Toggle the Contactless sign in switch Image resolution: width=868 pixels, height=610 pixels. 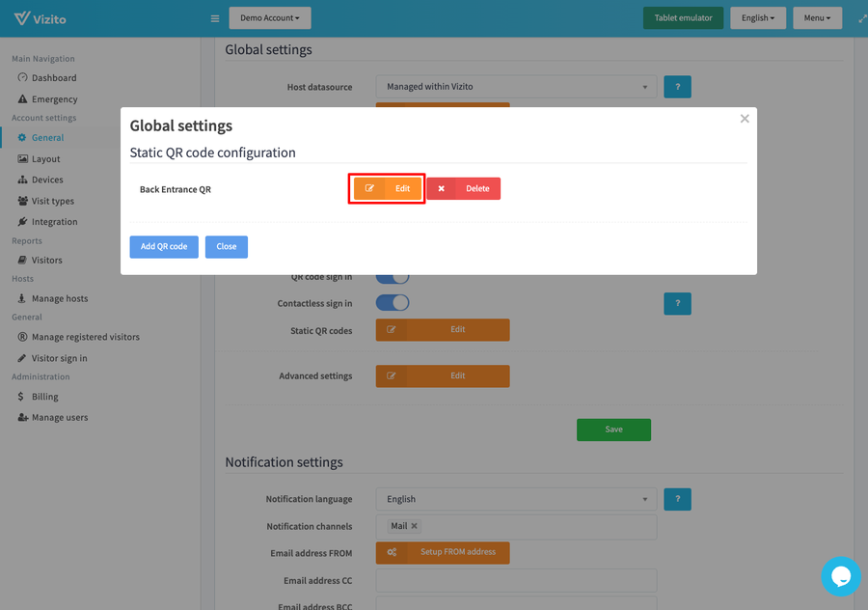393,303
